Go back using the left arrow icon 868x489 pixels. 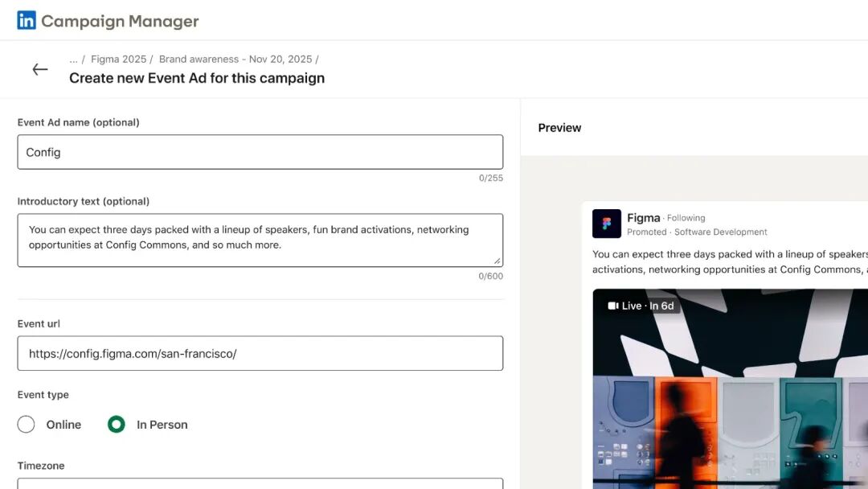[40, 69]
